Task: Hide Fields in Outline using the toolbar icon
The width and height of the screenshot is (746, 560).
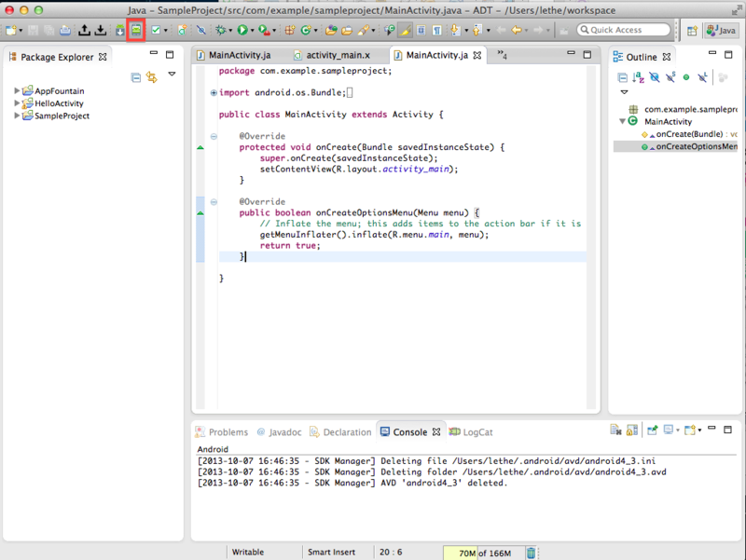Action: [654, 76]
